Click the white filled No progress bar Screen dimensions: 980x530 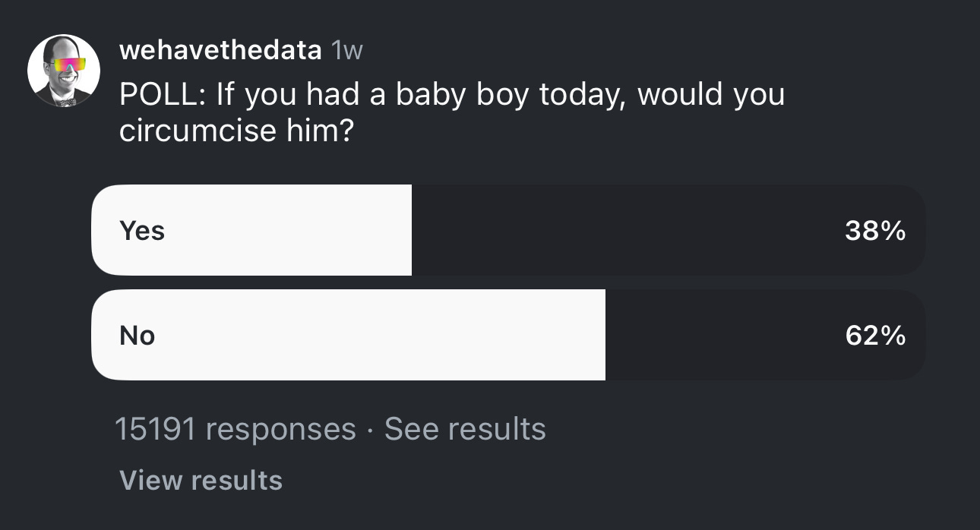tap(380, 335)
